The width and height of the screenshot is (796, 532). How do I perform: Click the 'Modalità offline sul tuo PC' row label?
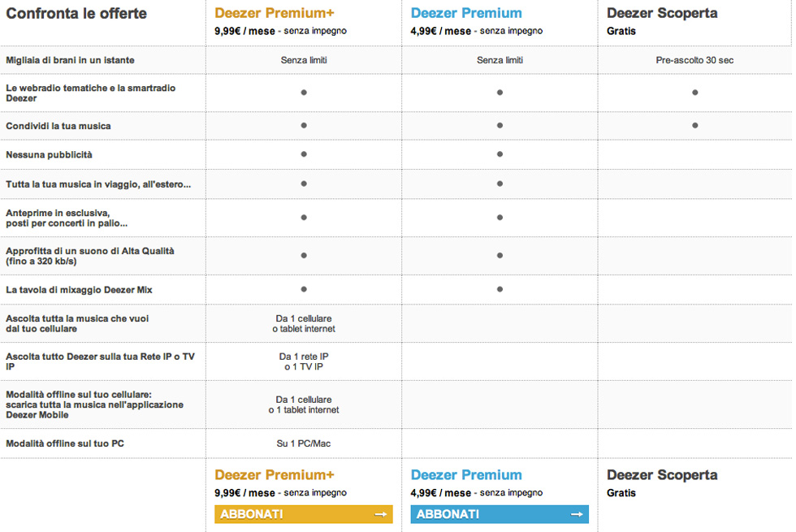click(x=65, y=443)
